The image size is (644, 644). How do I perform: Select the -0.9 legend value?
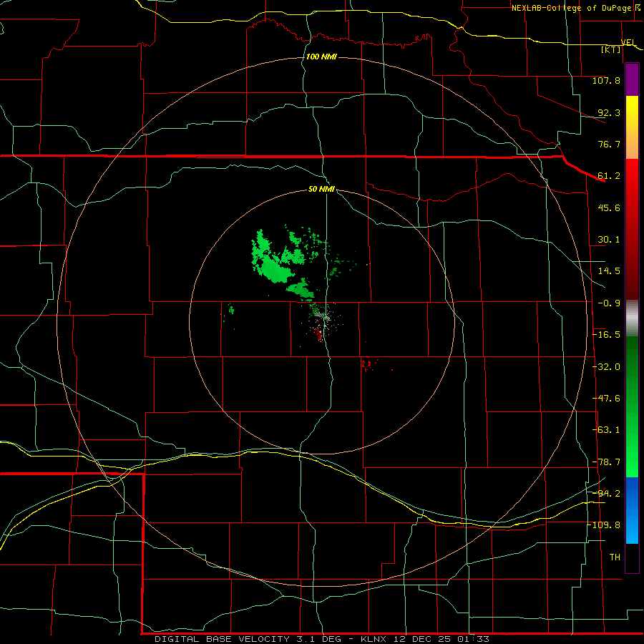point(609,303)
